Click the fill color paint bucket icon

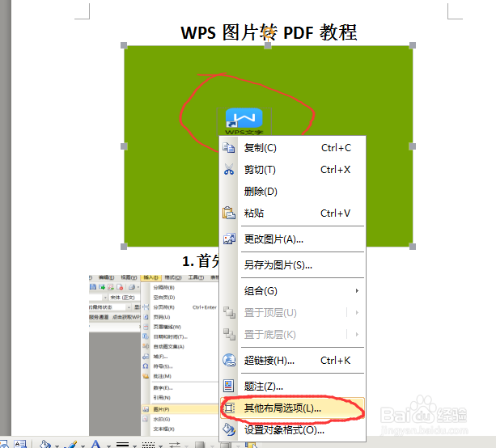45,444
